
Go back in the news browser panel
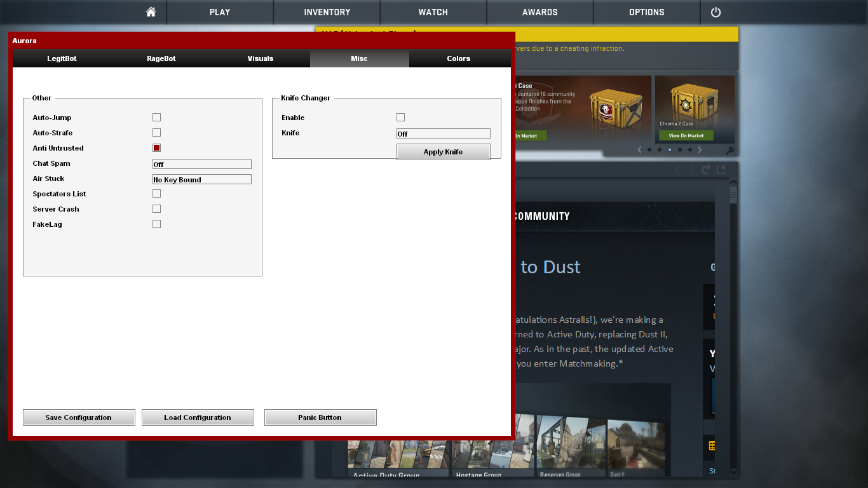[x=677, y=170]
